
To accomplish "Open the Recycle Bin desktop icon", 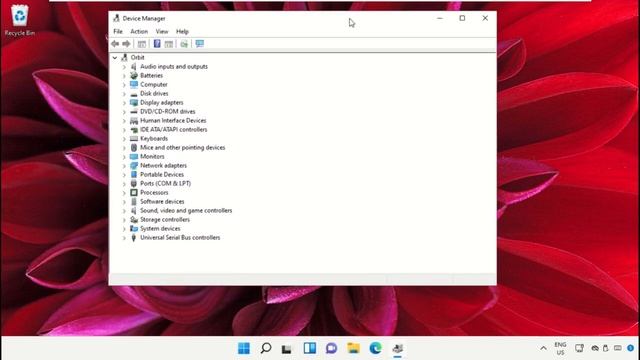I will tap(20, 20).
